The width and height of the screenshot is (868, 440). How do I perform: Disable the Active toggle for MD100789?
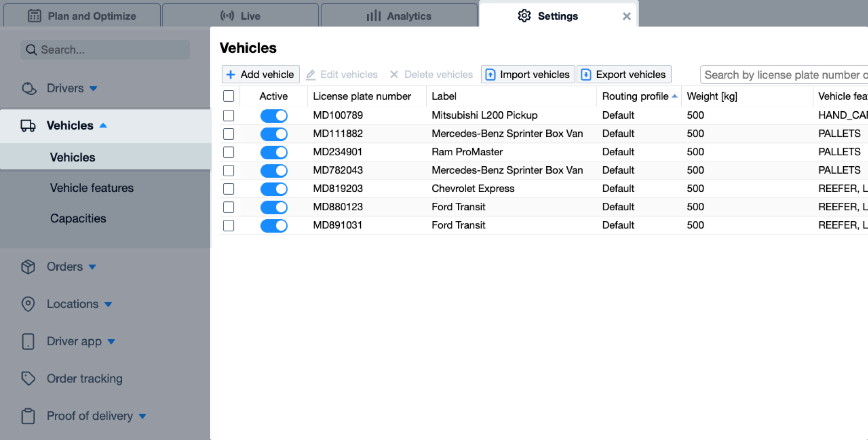(274, 115)
